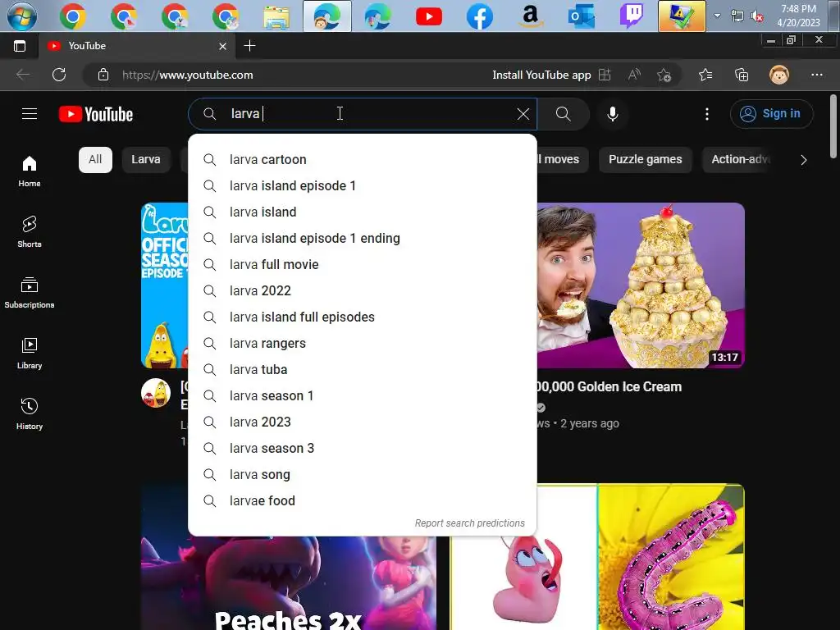
Task: Open the Windows Start button
Action: 22,16
